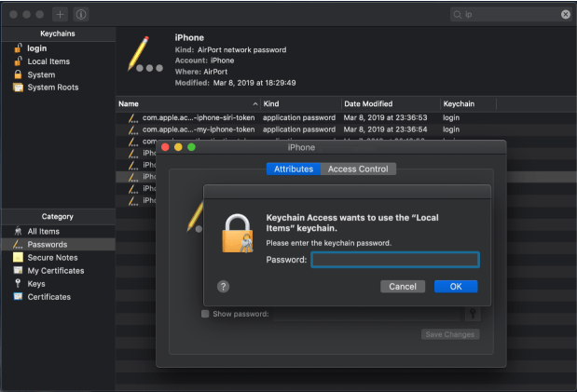577x392 pixels.
Task: Sort list by the Name column header
Action: pos(182,103)
